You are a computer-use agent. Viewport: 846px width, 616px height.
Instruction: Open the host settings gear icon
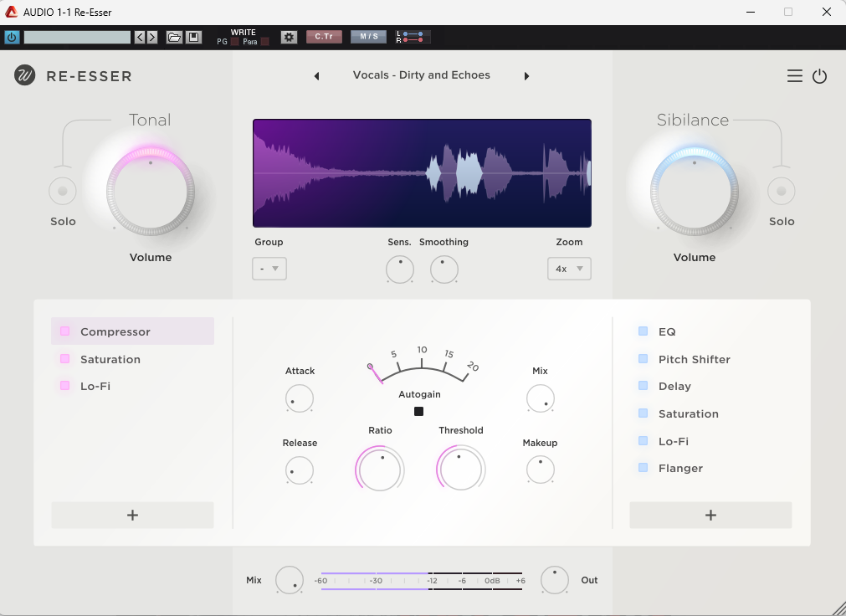pos(289,37)
